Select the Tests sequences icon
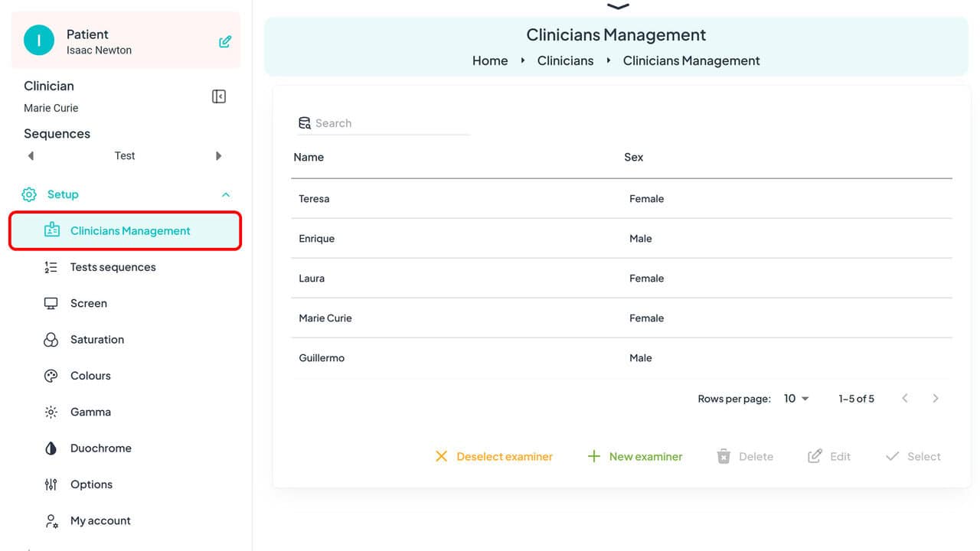980x551 pixels. tap(51, 266)
